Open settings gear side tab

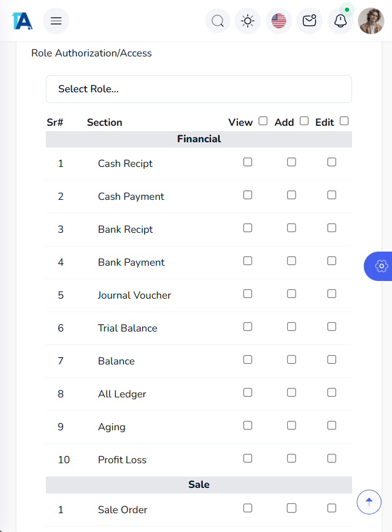pos(381,266)
